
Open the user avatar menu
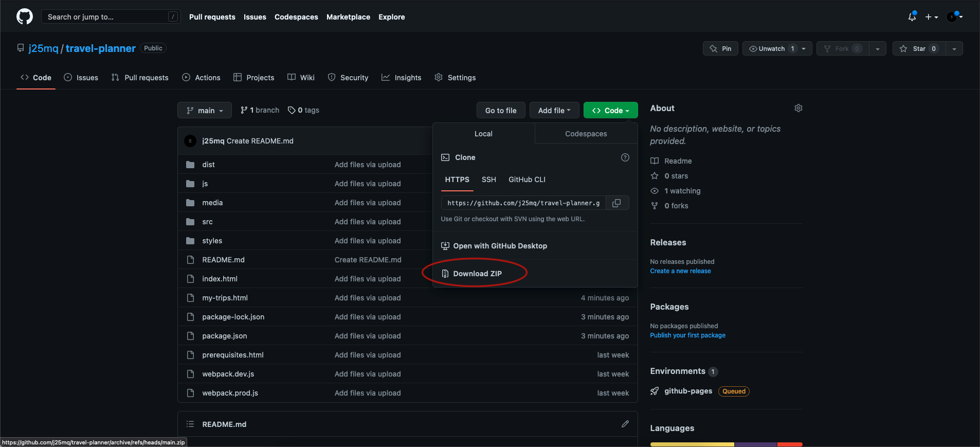tap(955, 16)
